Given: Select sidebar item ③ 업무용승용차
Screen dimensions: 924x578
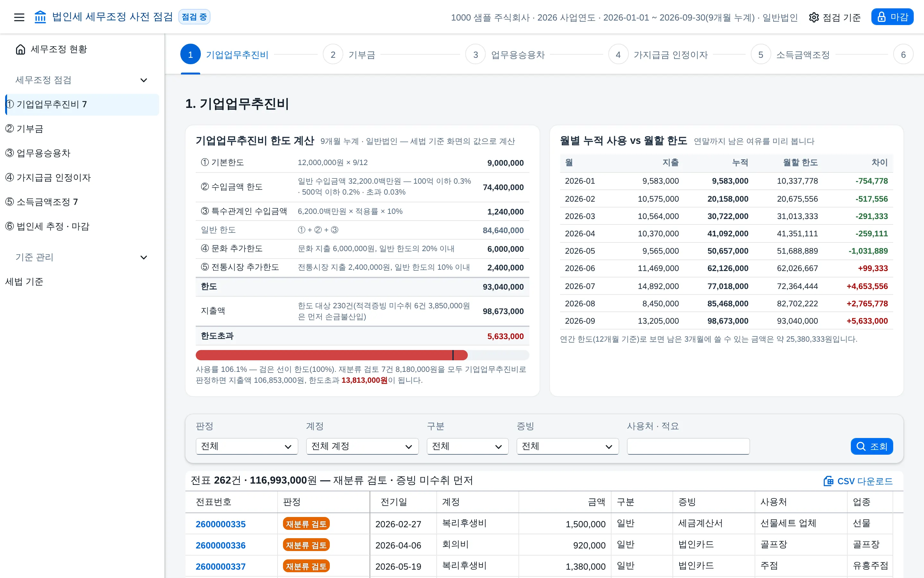Looking at the screenshot, I should (82, 153).
